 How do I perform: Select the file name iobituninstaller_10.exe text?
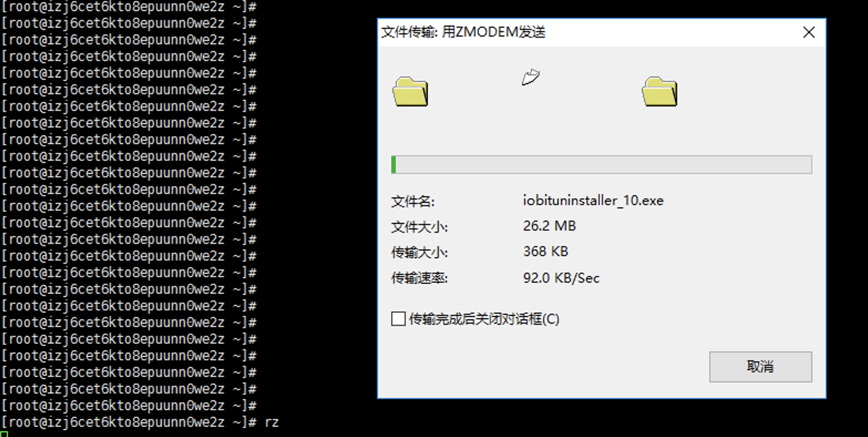(593, 200)
